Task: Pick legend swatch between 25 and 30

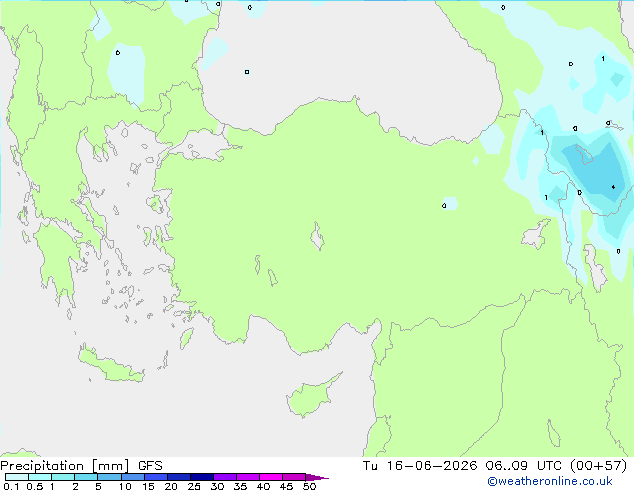Action: coord(202,477)
